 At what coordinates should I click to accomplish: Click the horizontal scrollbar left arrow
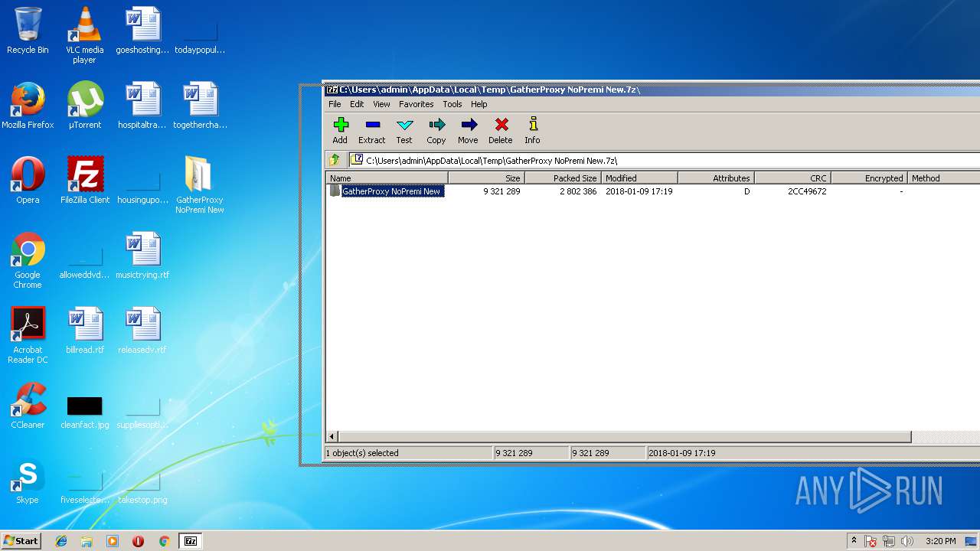click(332, 436)
